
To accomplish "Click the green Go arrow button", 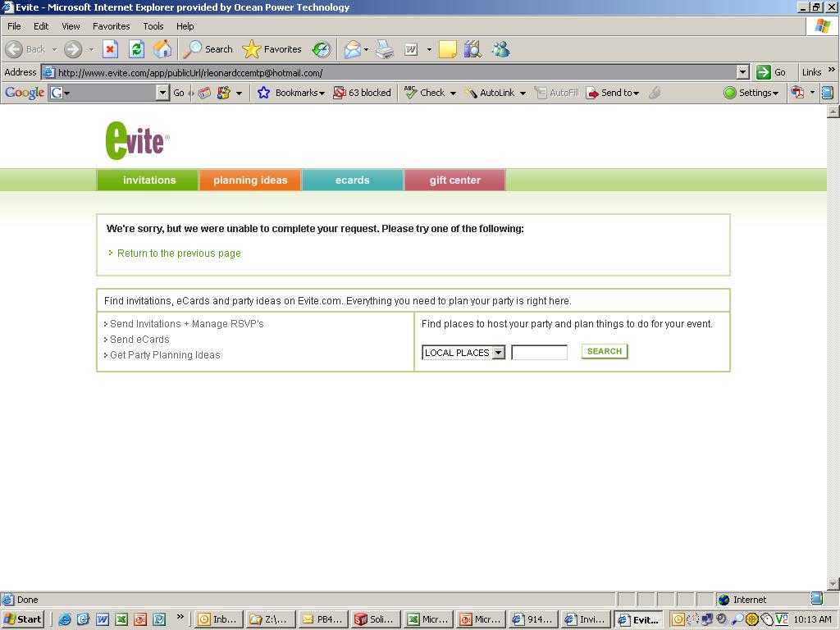I will click(771, 72).
